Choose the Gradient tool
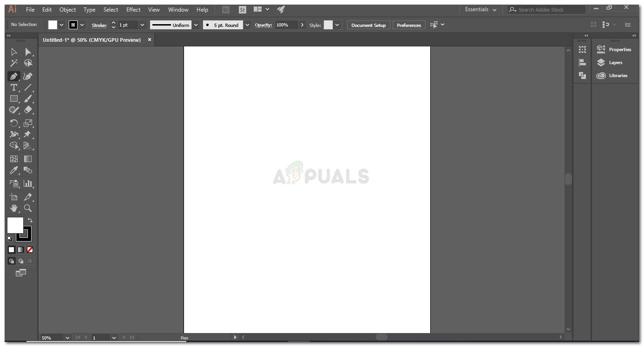The height and width of the screenshot is (347, 644). (x=28, y=159)
